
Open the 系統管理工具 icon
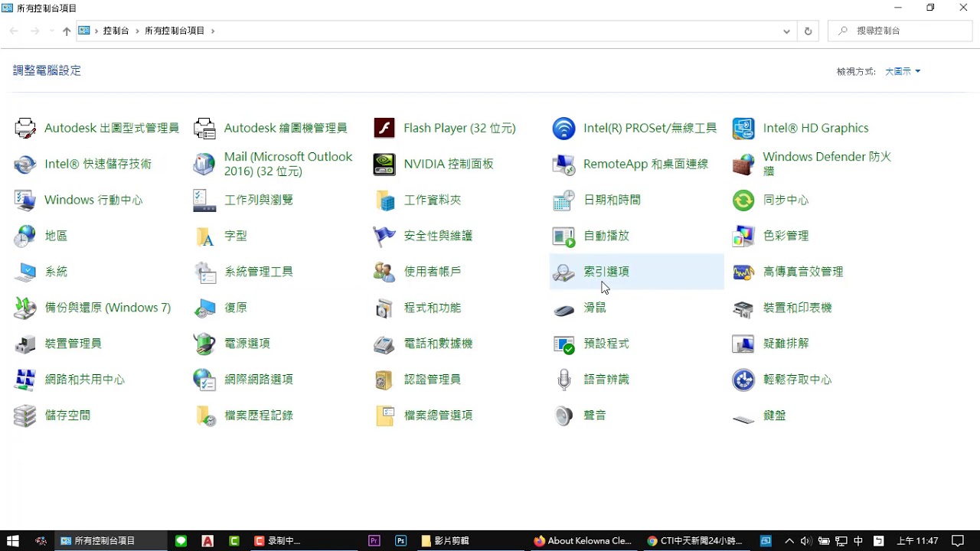pos(204,272)
